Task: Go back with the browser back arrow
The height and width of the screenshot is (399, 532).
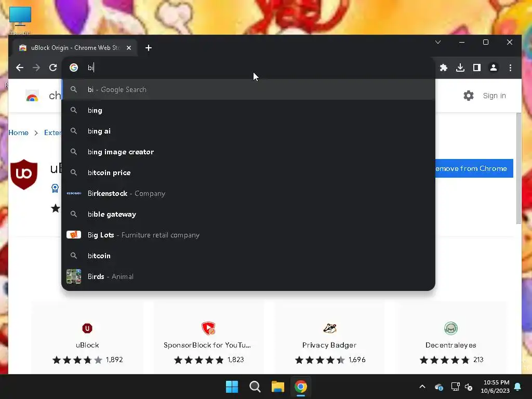Action: 20,68
